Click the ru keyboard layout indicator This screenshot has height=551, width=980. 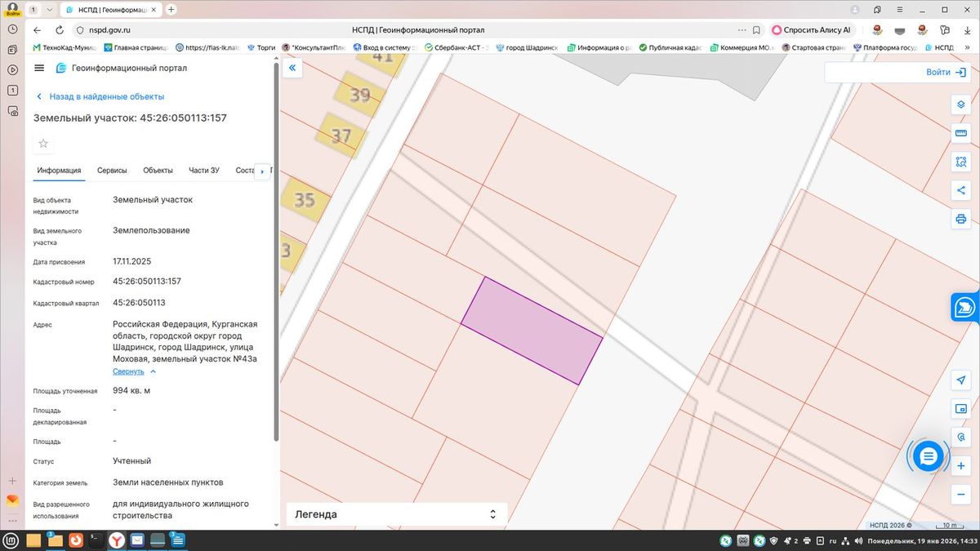pyautogui.click(x=833, y=540)
